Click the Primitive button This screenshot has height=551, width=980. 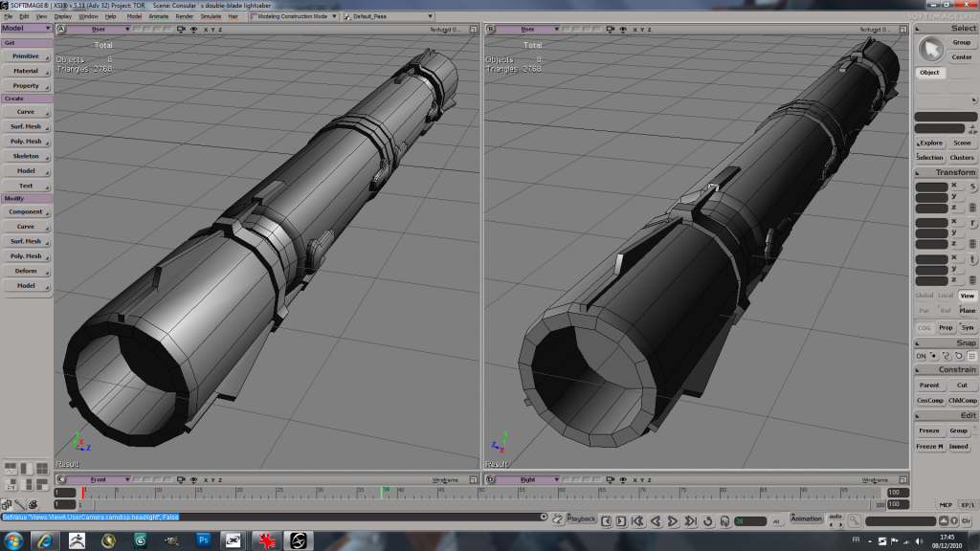pos(26,56)
